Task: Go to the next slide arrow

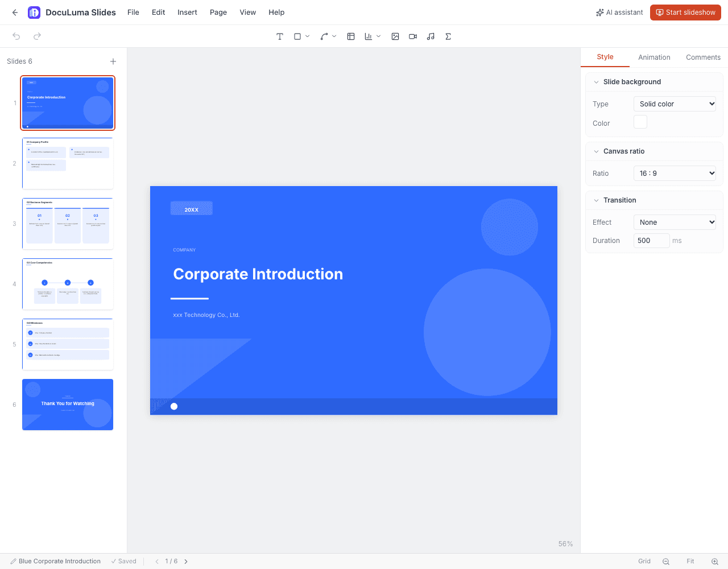Action: point(186,562)
